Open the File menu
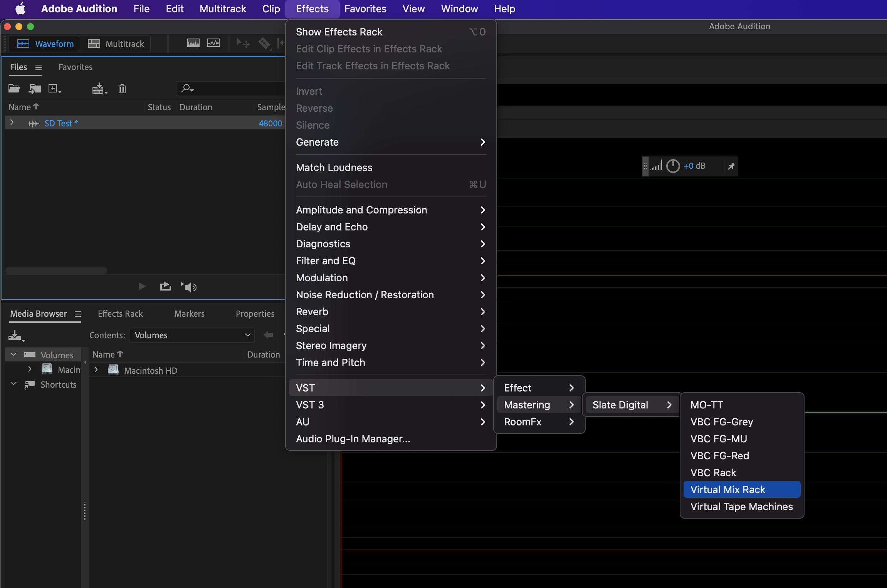The image size is (887, 588). (141, 9)
